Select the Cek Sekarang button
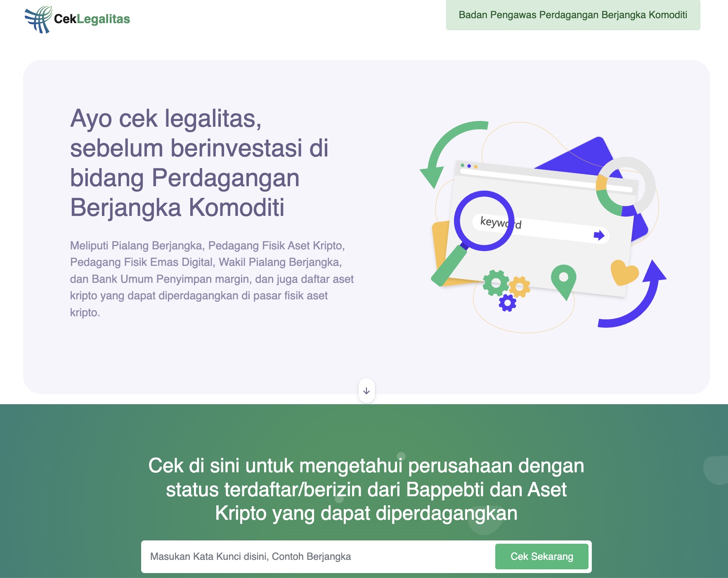The width and height of the screenshot is (728, 578). tap(542, 556)
